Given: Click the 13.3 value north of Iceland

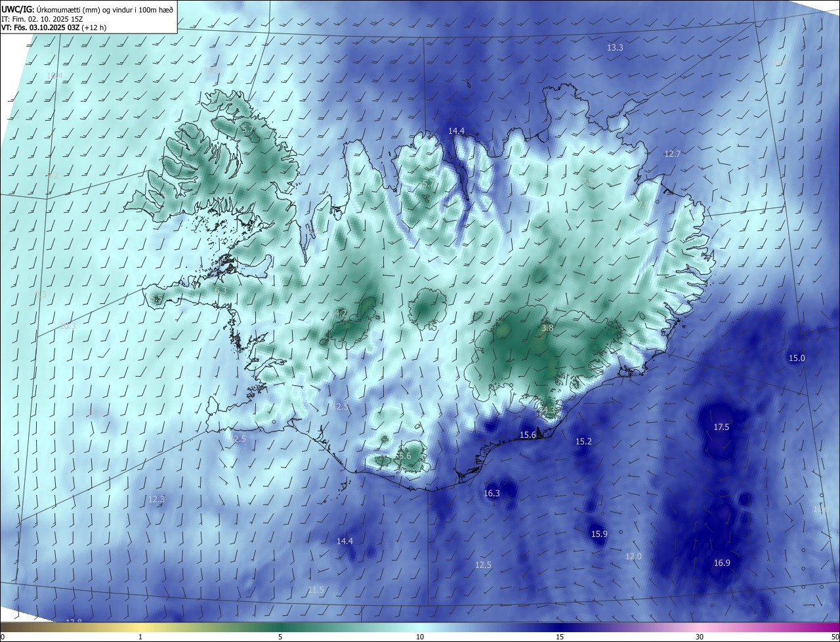Looking at the screenshot, I should tap(615, 48).
